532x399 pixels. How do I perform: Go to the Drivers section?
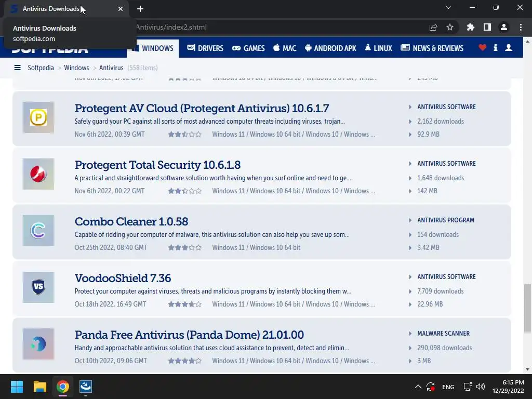(x=205, y=48)
